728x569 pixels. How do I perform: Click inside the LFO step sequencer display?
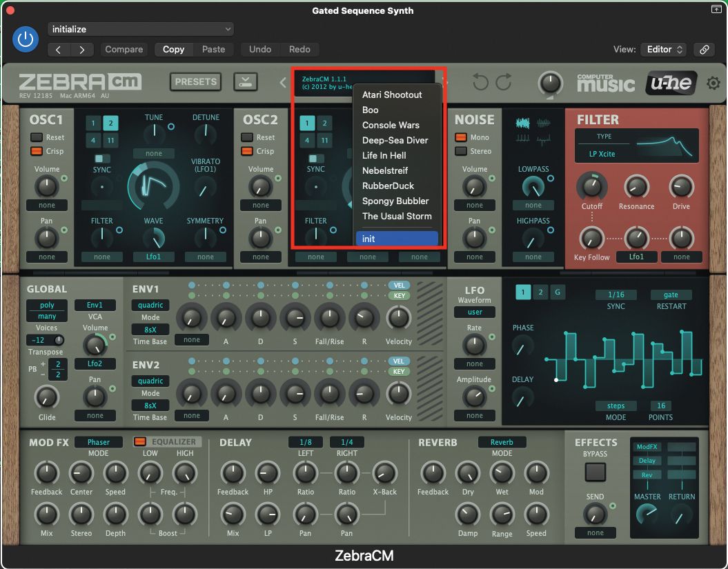tap(624, 359)
